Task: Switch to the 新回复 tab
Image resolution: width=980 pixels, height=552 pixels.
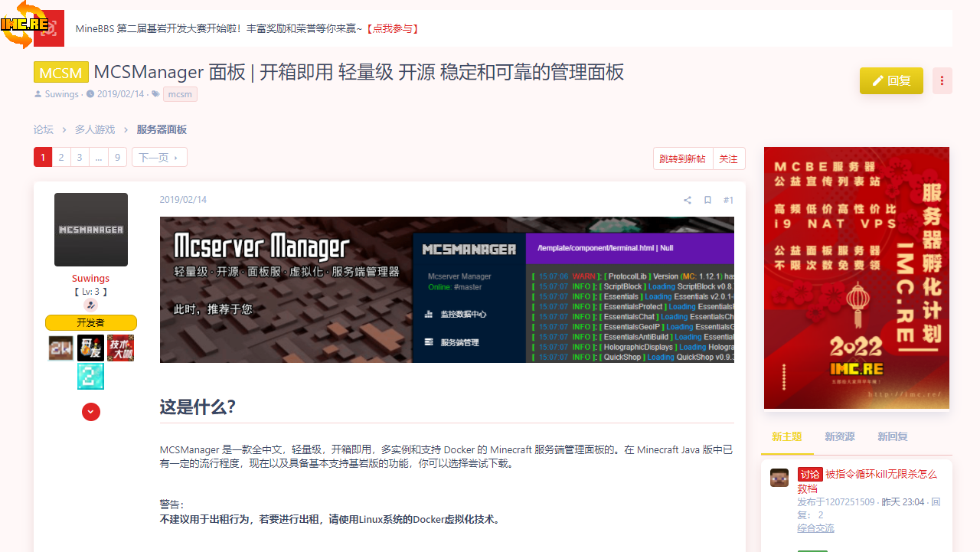Action: (x=892, y=436)
